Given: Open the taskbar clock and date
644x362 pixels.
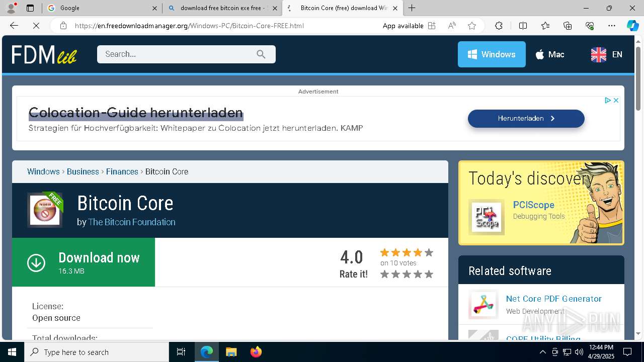Looking at the screenshot, I should (x=601, y=351).
